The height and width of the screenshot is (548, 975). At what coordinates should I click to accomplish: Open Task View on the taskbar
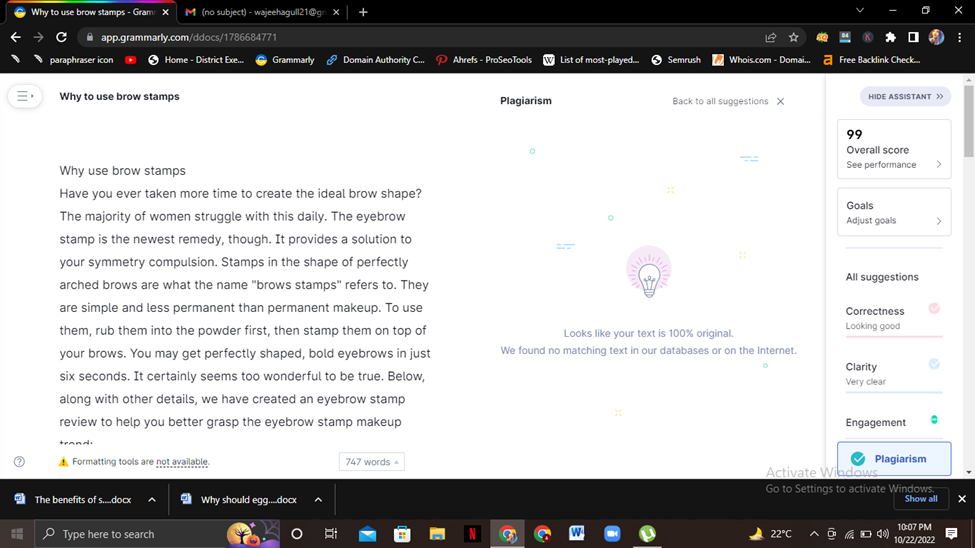pos(331,534)
